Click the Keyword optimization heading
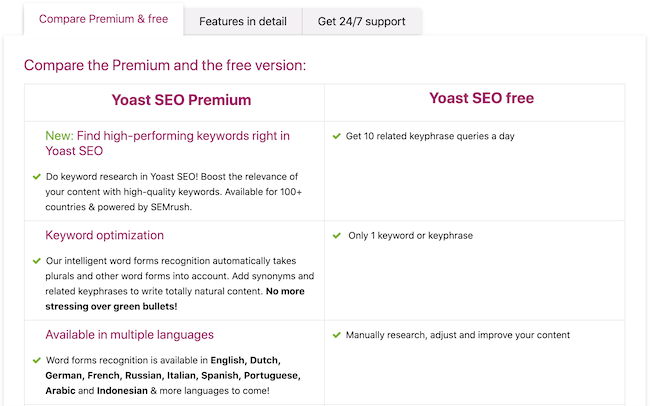The image size is (650, 406). 104,235
